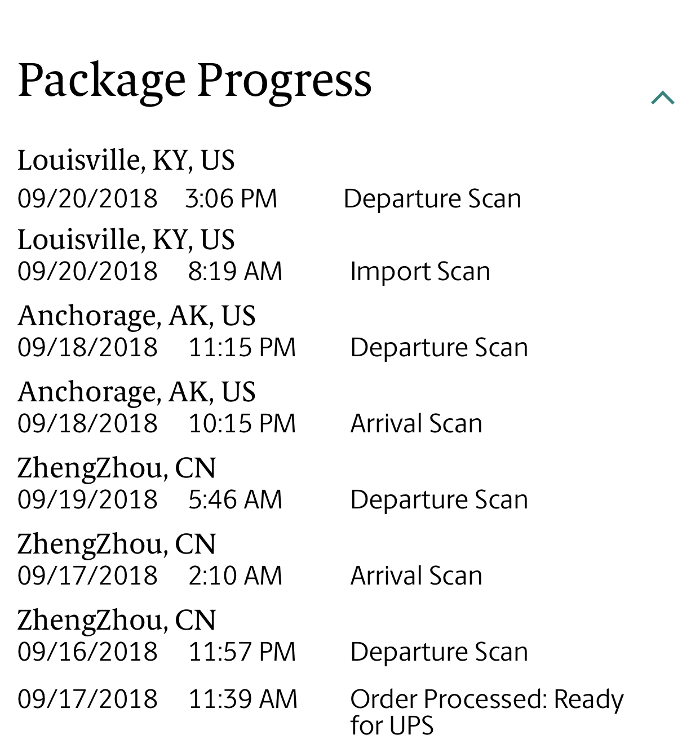The image size is (700, 748).
Task: Select the Anchorage Departure Scan 11:15 PM entry
Action: [439, 348]
